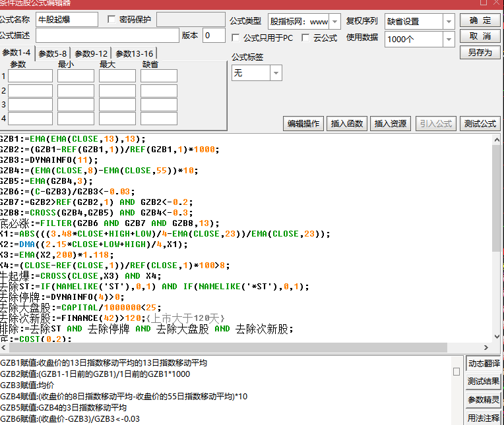
Task: Click the 插入资源 button
Action: point(391,124)
